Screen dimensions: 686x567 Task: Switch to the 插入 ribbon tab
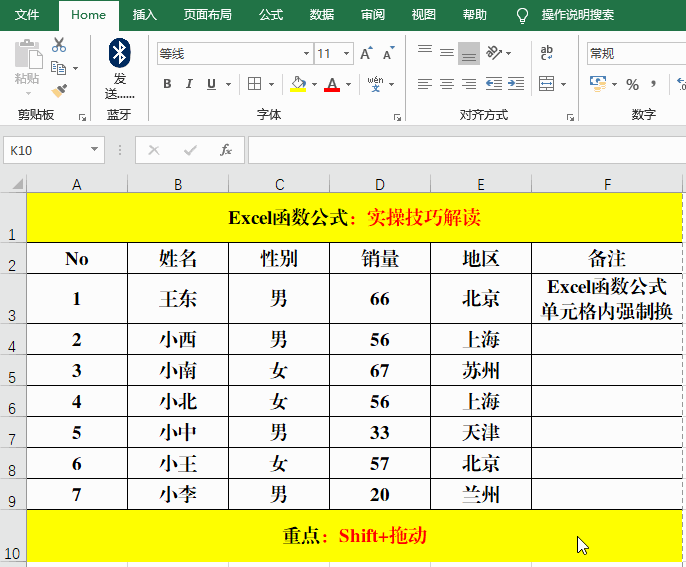(x=145, y=15)
